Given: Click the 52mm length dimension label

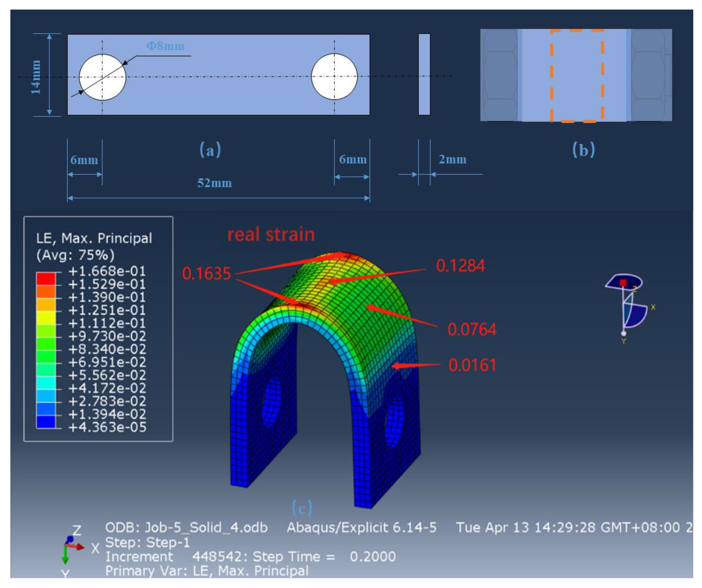Looking at the screenshot, I should point(214,183).
